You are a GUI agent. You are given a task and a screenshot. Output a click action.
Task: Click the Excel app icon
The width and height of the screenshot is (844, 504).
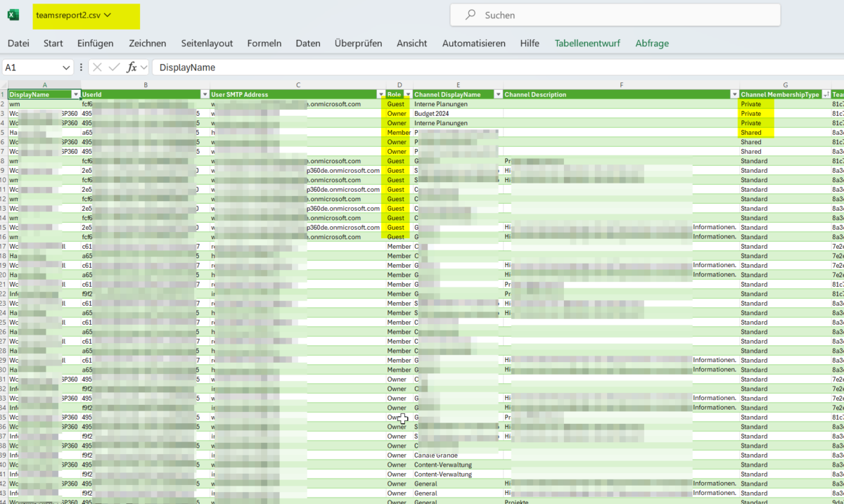(x=13, y=15)
